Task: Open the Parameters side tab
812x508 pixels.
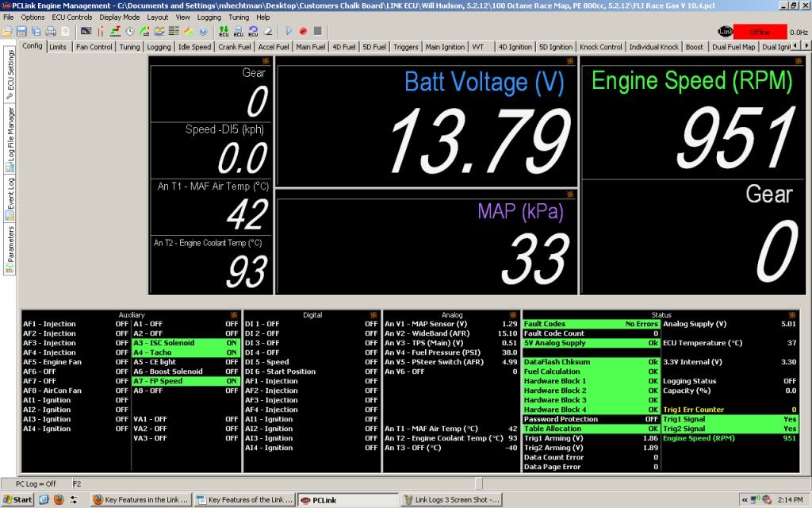Action: pos(10,249)
